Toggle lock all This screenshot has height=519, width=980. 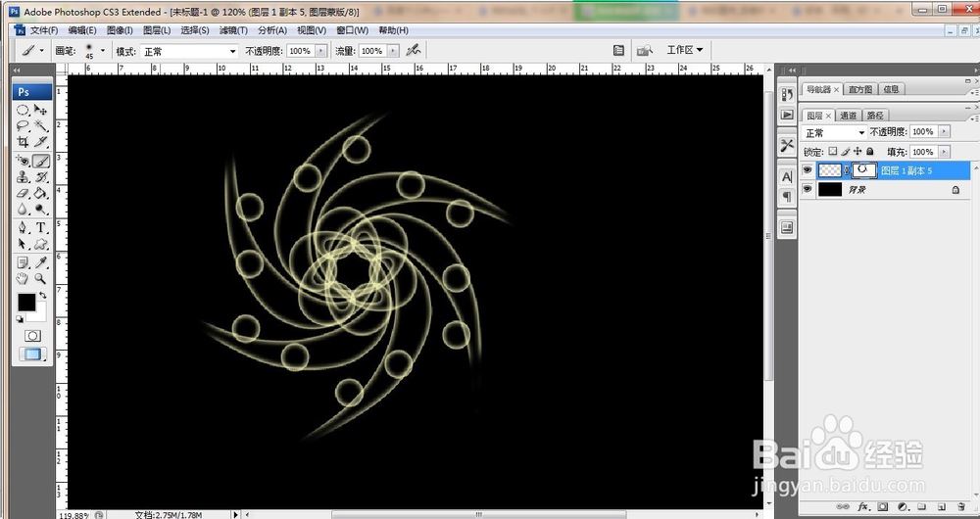point(870,151)
